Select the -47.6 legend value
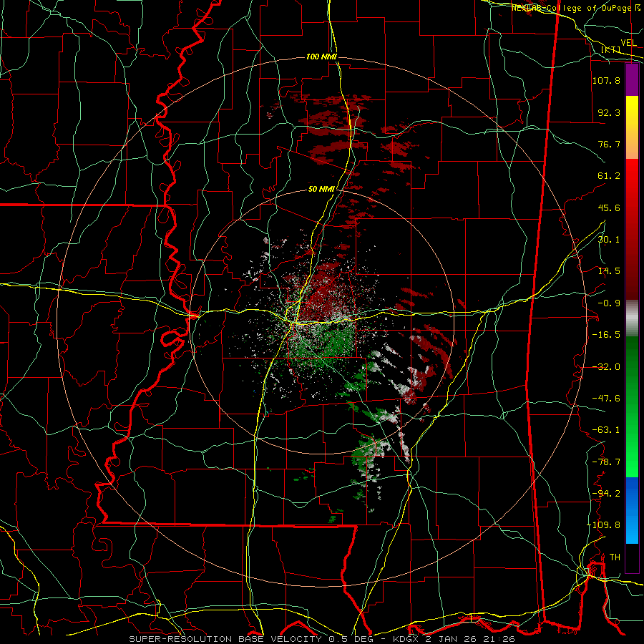 pos(606,399)
